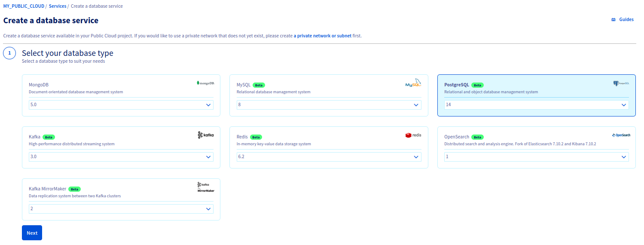This screenshot has height=245, width=644.
Task: Click the PostgreSQL Beta badge
Action: coord(477,85)
